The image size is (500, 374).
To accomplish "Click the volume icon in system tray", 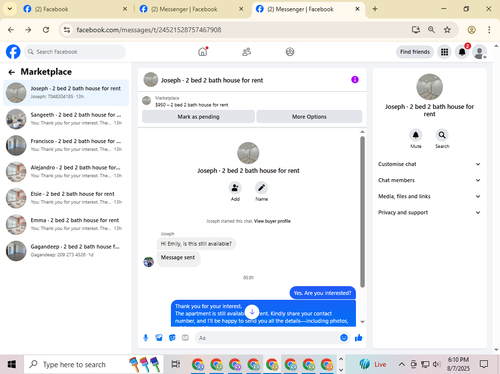I will click(x=436, y=364).
